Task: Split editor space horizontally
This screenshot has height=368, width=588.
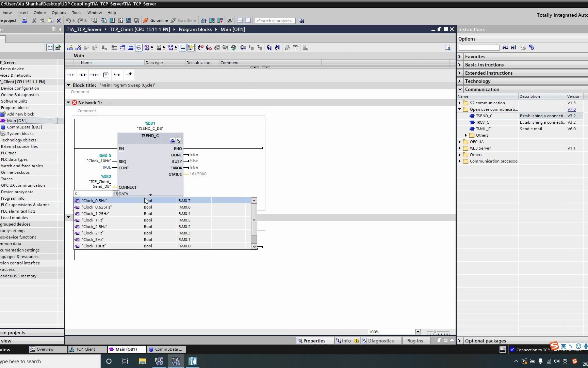Action: click(x=240, y=20)
